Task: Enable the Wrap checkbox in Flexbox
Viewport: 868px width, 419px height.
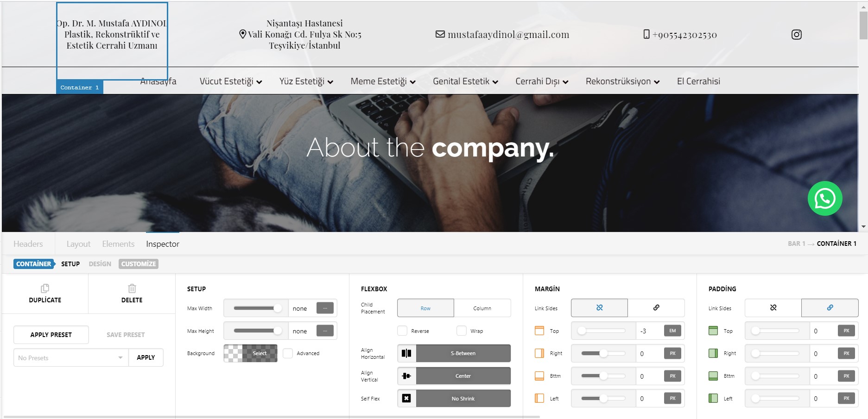Action: [462, 331]
